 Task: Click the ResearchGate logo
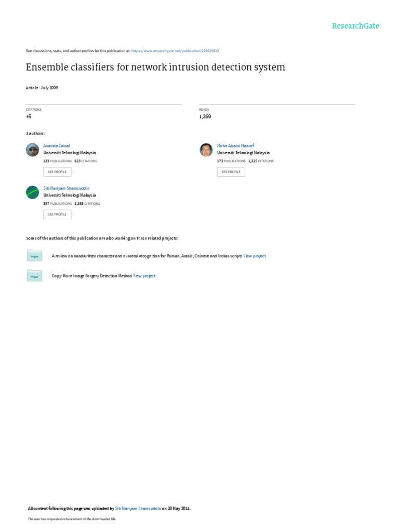356,26
